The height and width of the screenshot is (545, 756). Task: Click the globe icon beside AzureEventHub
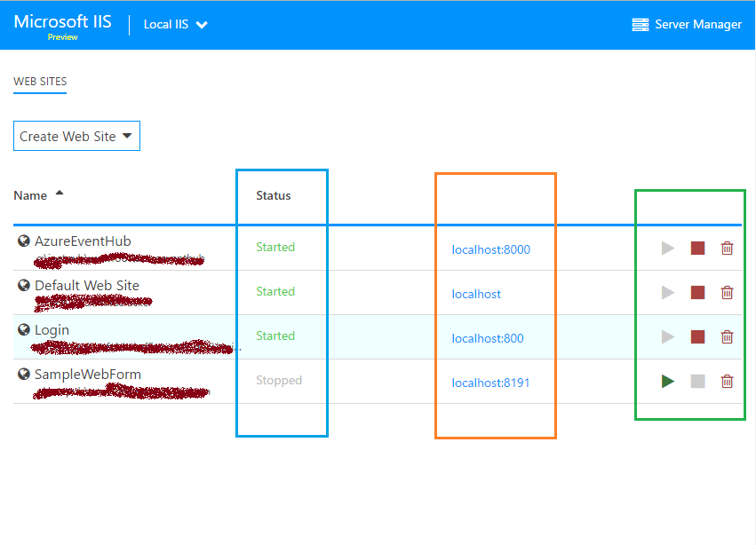tap(24, 241)
